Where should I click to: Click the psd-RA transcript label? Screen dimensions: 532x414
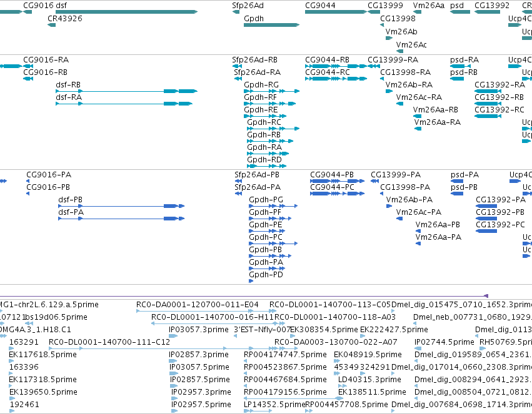[464, 59]
